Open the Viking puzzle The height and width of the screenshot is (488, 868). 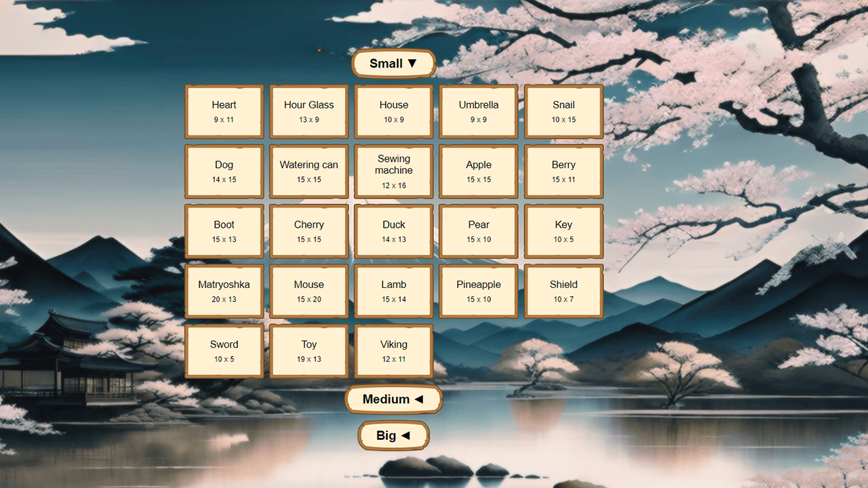(394, 350)
